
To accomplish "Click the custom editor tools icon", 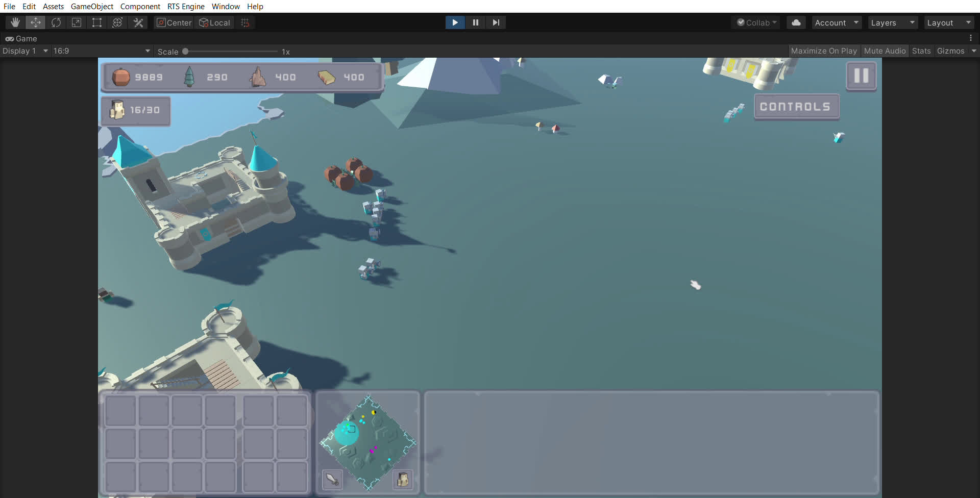I will click(138, 22).
